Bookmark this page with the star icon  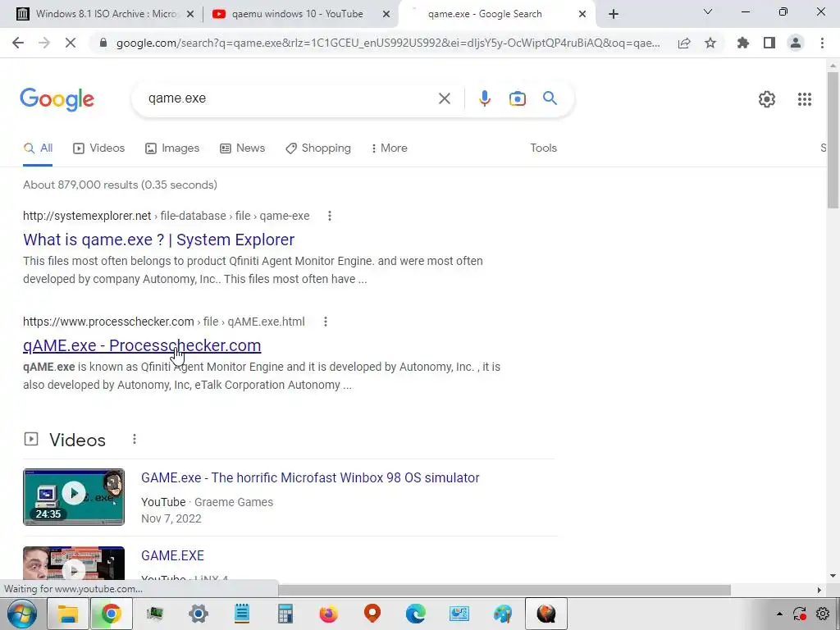click(x=710, y=43)
